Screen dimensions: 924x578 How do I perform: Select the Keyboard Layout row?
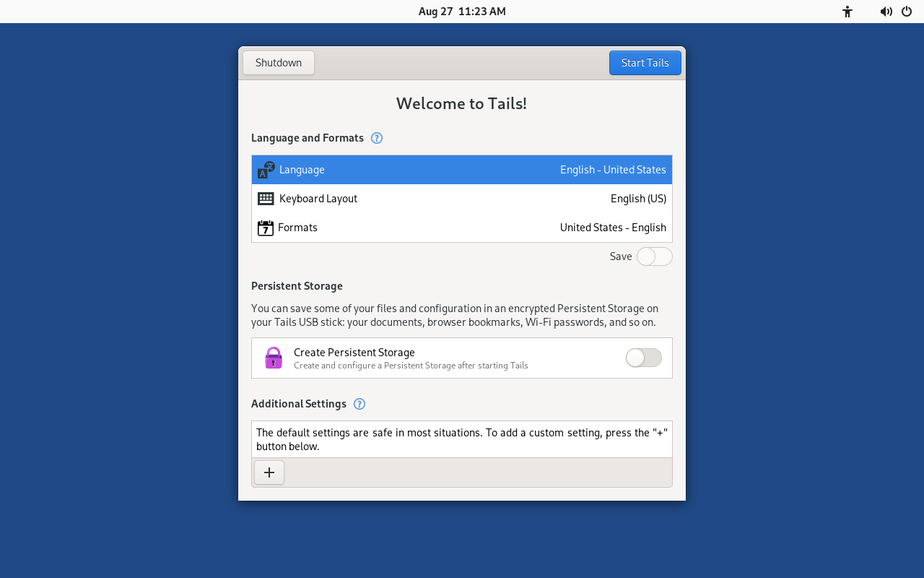click(x=462, y=199)
